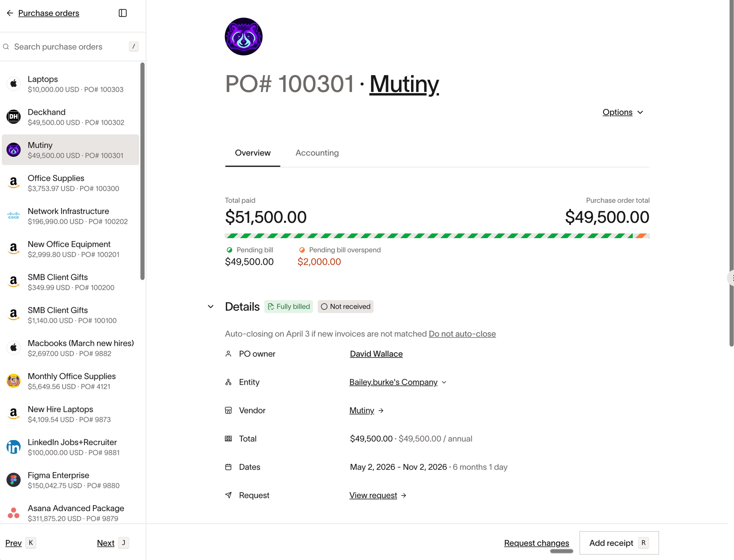Select the Office Supplies PO# 100300 row

point(70,183)
